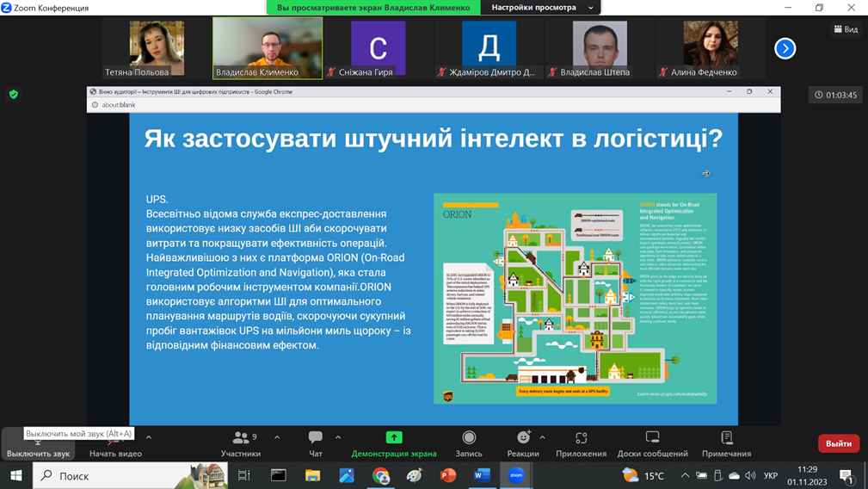Click the green encryption shield icon
The width and height of the screenshot is (868, 489).
(14, 95)
